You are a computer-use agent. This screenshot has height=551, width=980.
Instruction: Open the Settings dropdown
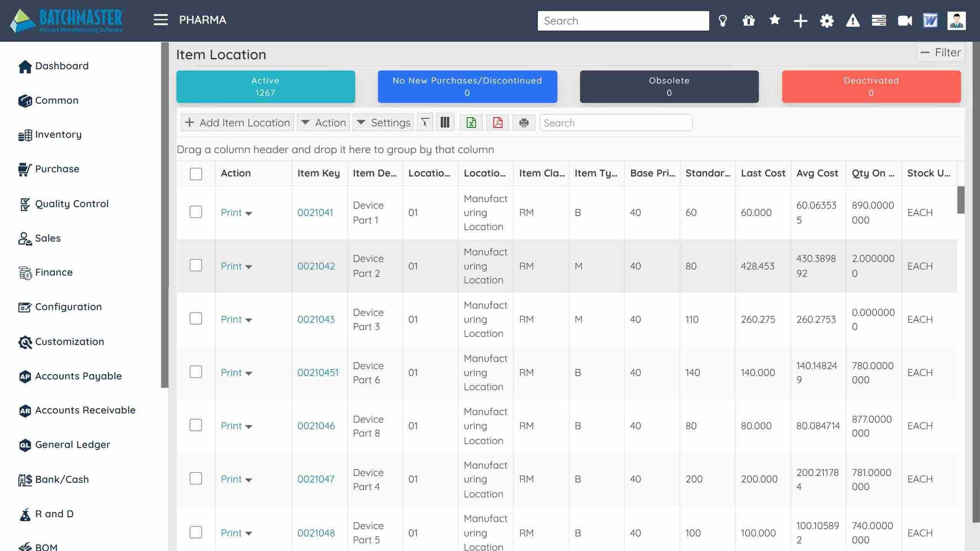pyautogui.click(x=383, y=123)
